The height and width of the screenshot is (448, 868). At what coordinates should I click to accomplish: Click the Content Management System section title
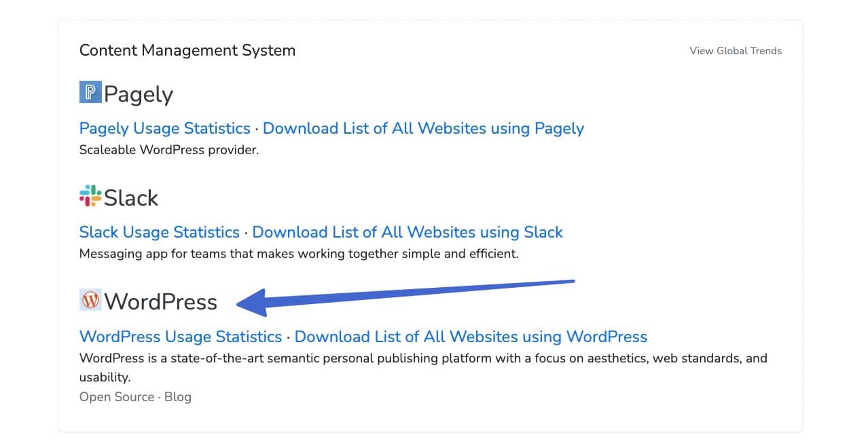click(187, 50)
